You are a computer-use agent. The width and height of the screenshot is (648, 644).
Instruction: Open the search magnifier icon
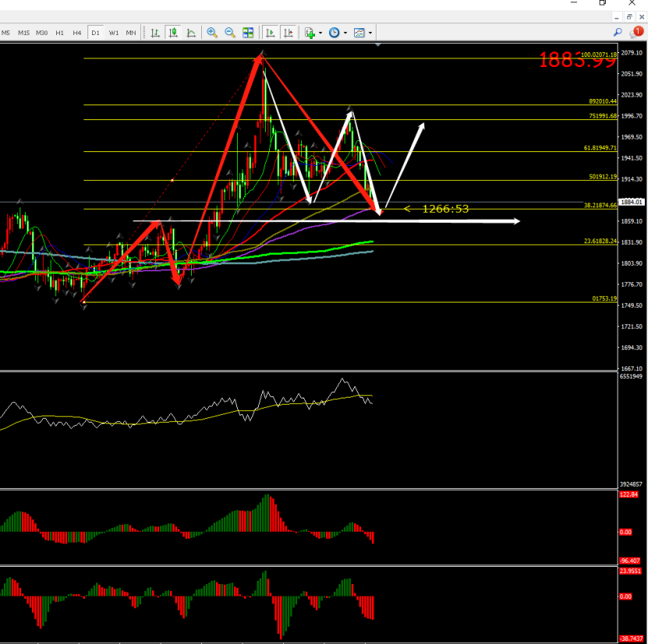(x=618, y=32)
